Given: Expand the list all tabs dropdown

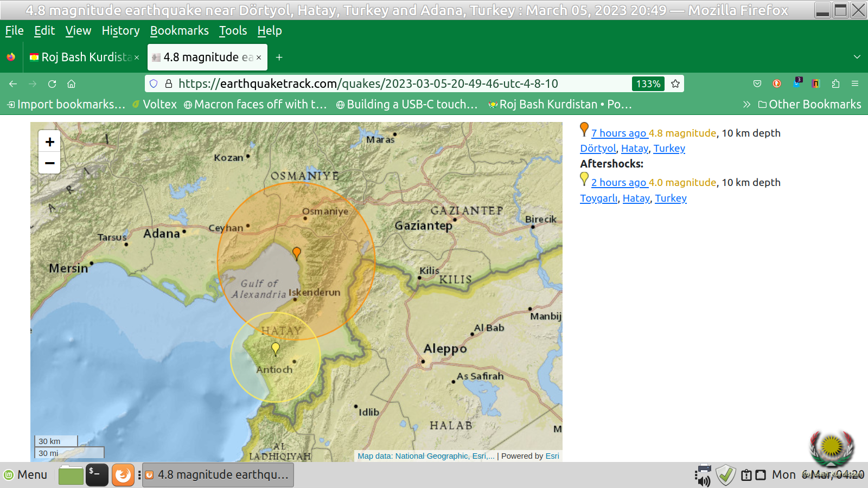Looking at the screenshot, I should tap(857, 57).
